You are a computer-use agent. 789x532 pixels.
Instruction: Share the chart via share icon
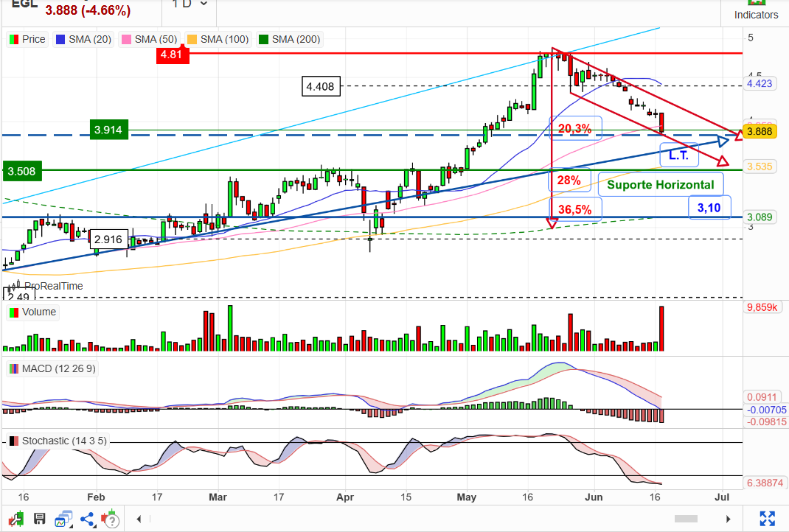tap(87, 519)
